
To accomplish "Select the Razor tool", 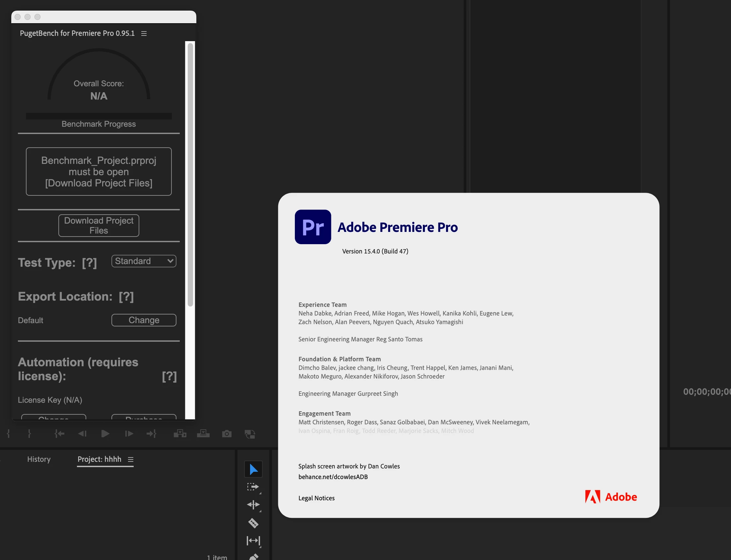I will [253, 523].
